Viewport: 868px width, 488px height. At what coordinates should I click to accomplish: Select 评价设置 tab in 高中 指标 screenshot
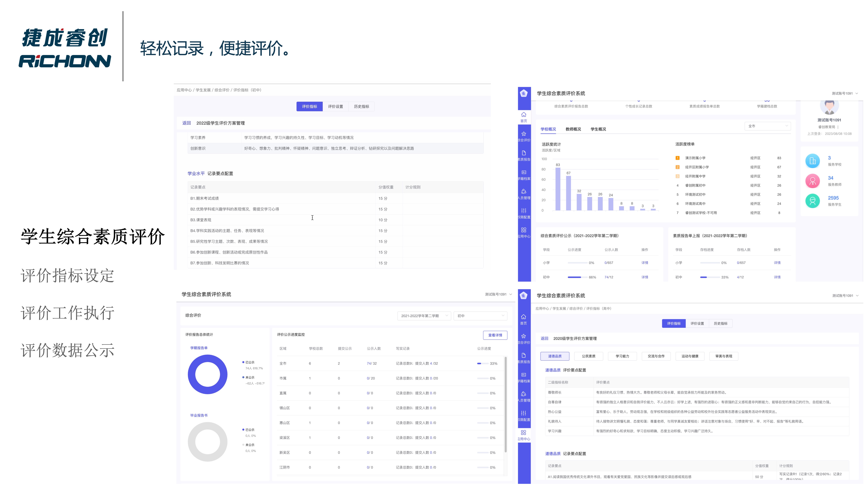coord(697,324)
